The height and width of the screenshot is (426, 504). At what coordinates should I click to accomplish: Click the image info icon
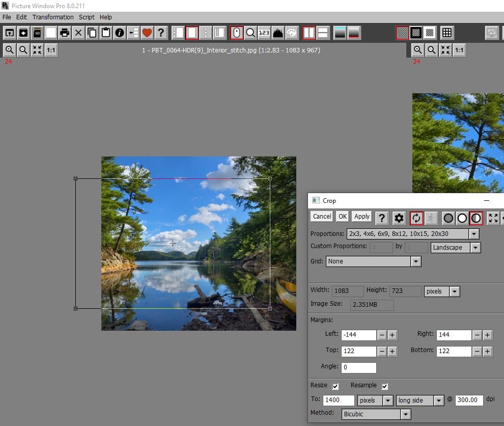click(x=120, y=33)
